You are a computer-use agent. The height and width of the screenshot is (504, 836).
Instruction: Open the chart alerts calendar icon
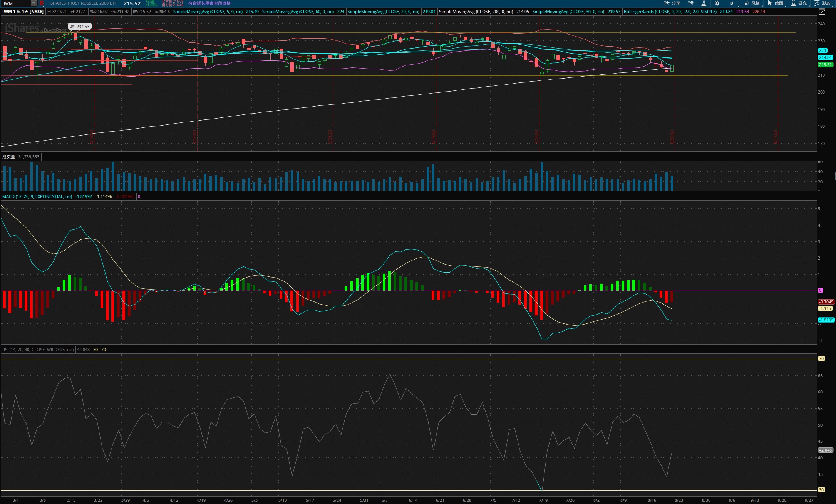pos(690,3)
